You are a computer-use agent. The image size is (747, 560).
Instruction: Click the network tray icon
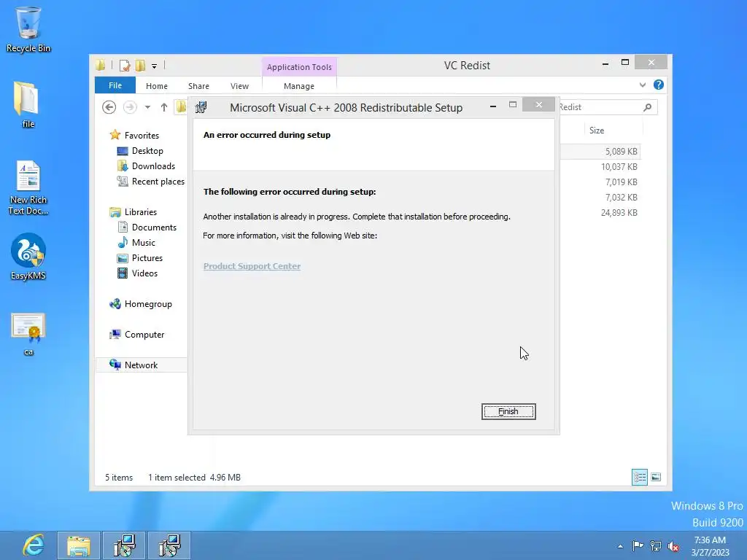pos(656,545)
